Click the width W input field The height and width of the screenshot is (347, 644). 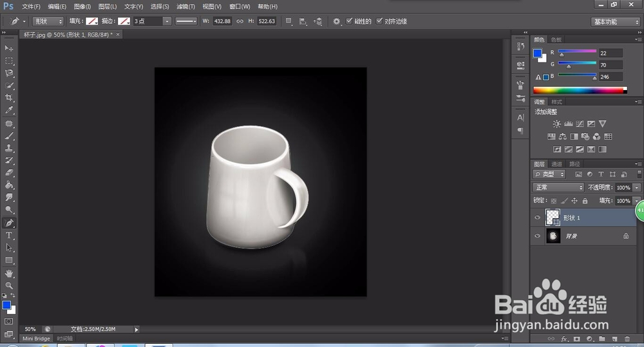click(222, 21)
